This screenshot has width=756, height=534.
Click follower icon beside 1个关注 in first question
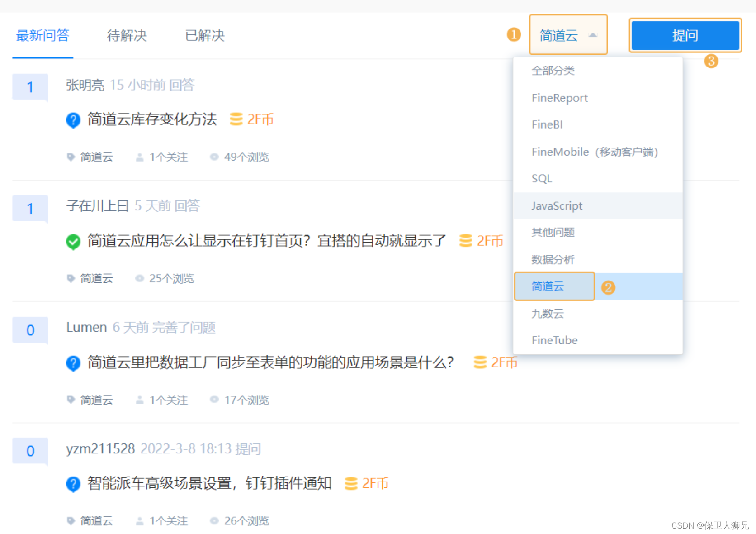point(140,157)
